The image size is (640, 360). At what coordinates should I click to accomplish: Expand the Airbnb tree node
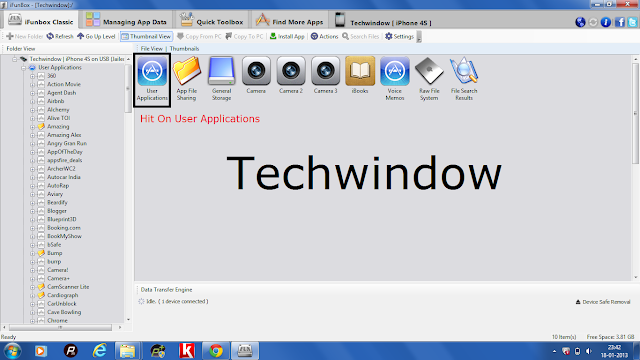coord(32,102)
